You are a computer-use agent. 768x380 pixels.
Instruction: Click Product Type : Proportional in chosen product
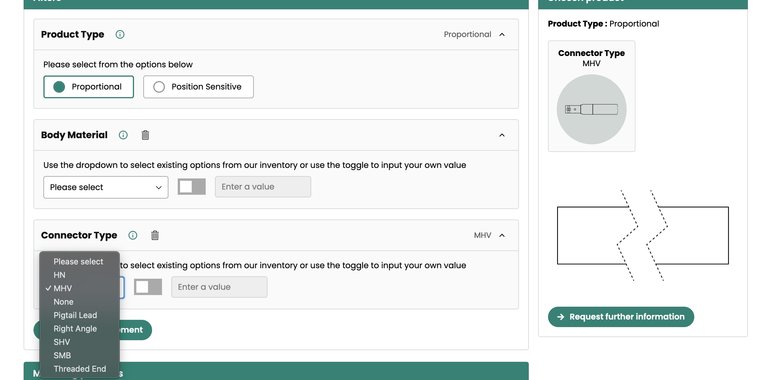click(x=603, y=24)
